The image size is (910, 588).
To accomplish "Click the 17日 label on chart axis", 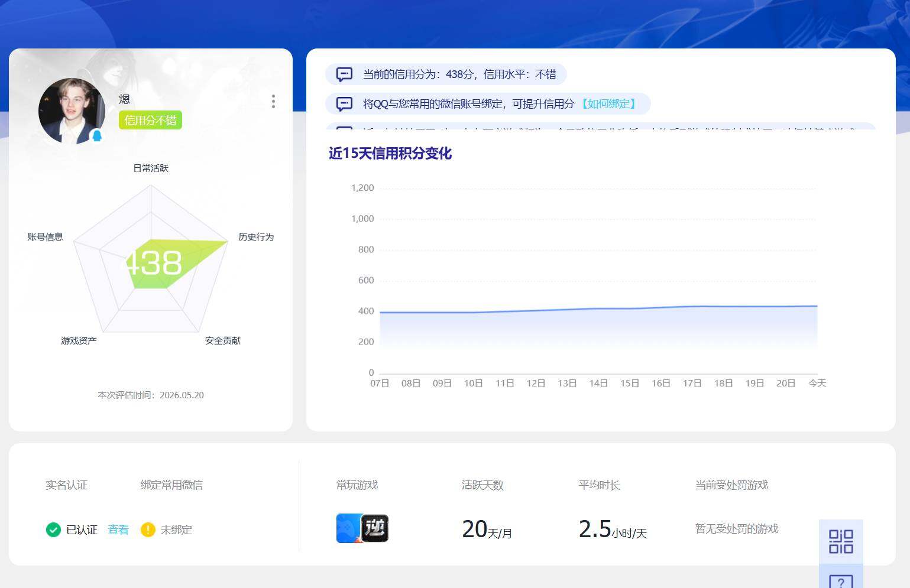I will point(692,384).
